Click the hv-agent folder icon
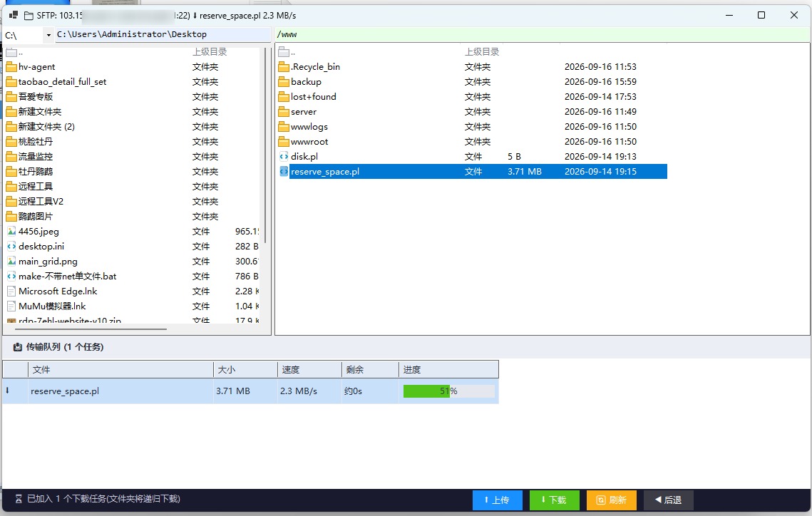Image resolution: width=812 pixels, height=516 pixels. click(11, 67)
